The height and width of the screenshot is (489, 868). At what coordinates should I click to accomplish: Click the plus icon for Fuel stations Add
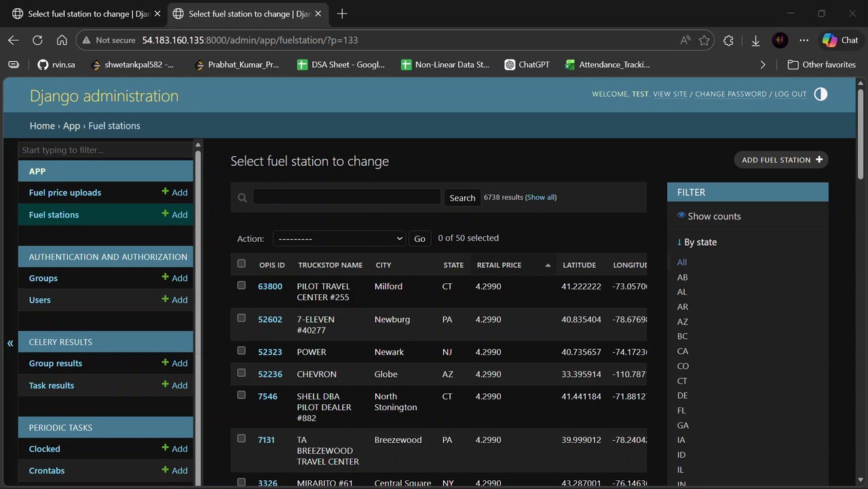click(x=165, y=214)
